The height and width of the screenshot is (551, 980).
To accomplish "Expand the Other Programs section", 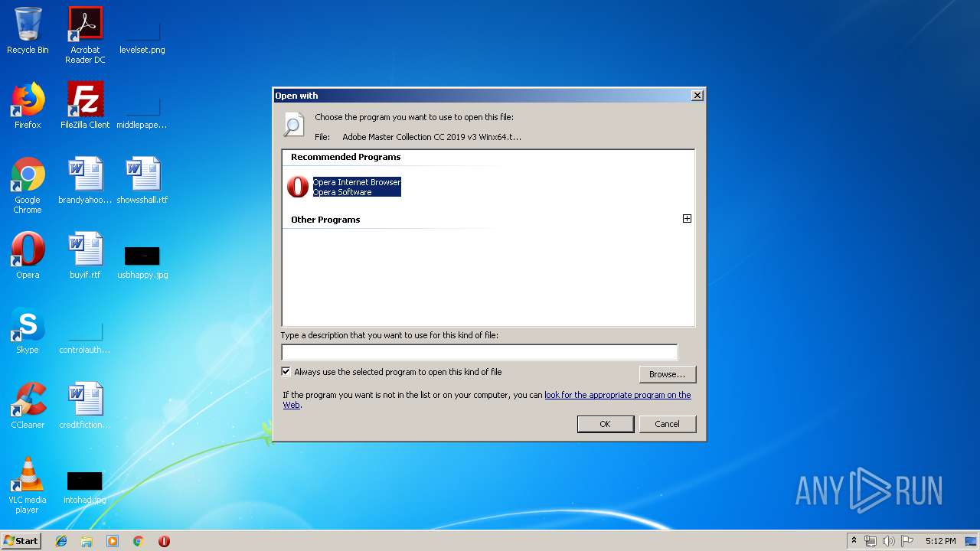I will click(687, 219).
